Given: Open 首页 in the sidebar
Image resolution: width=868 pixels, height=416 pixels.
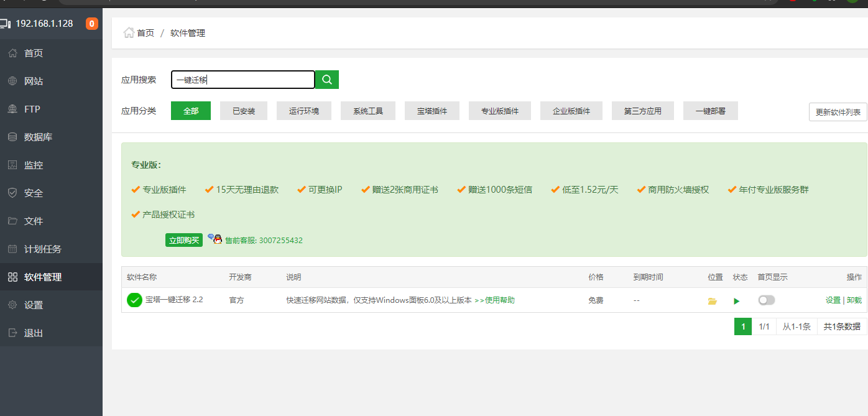Looking at the screenshot, I should (51, 53).
